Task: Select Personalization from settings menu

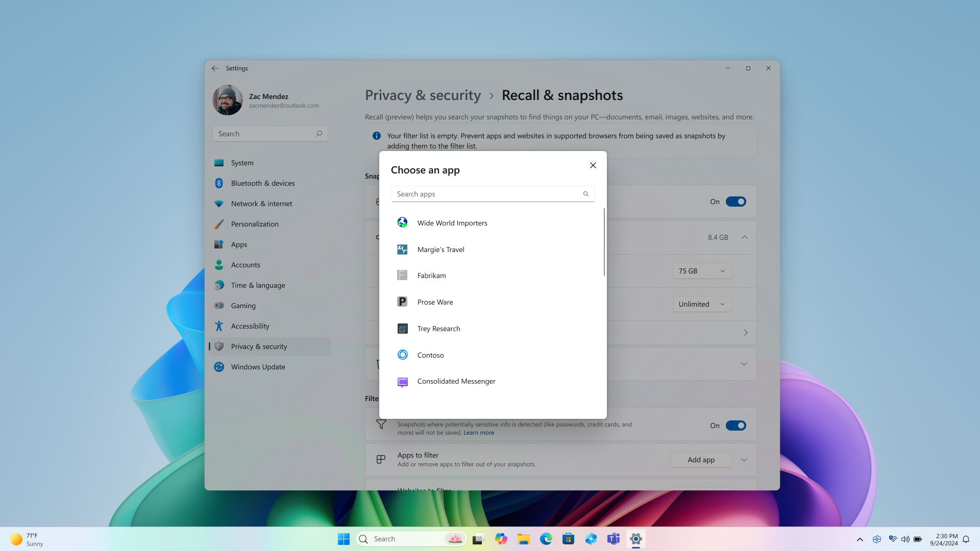Action: [x=254, y=223]
